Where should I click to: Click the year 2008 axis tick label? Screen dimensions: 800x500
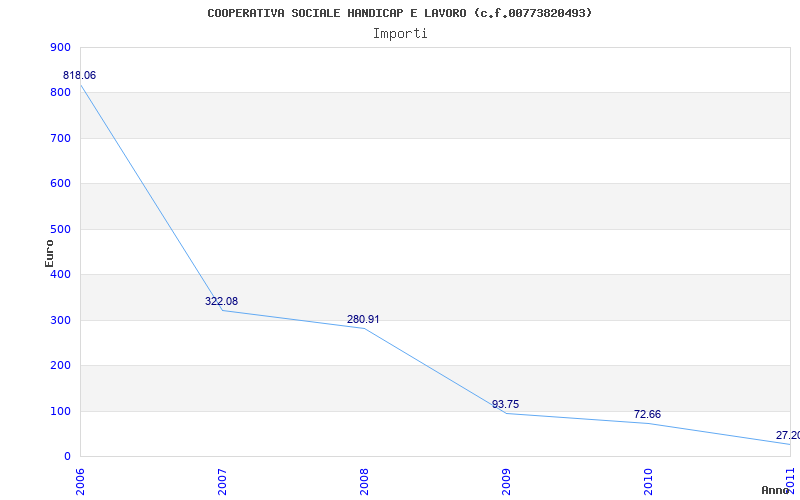pos(364,481)
